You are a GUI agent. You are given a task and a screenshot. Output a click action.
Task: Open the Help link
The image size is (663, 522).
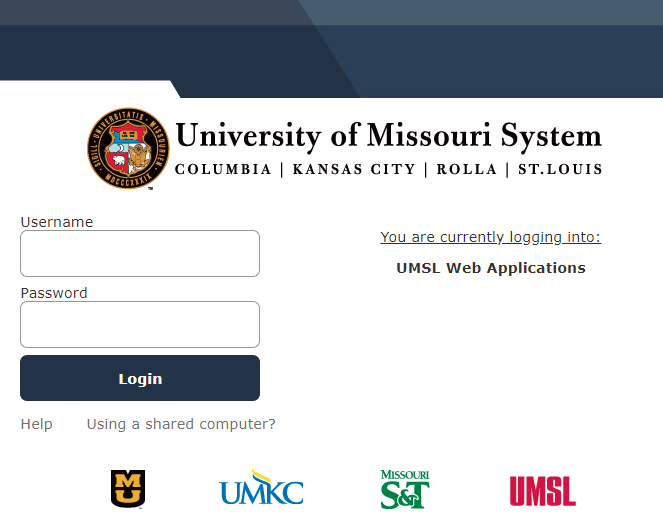37,424
